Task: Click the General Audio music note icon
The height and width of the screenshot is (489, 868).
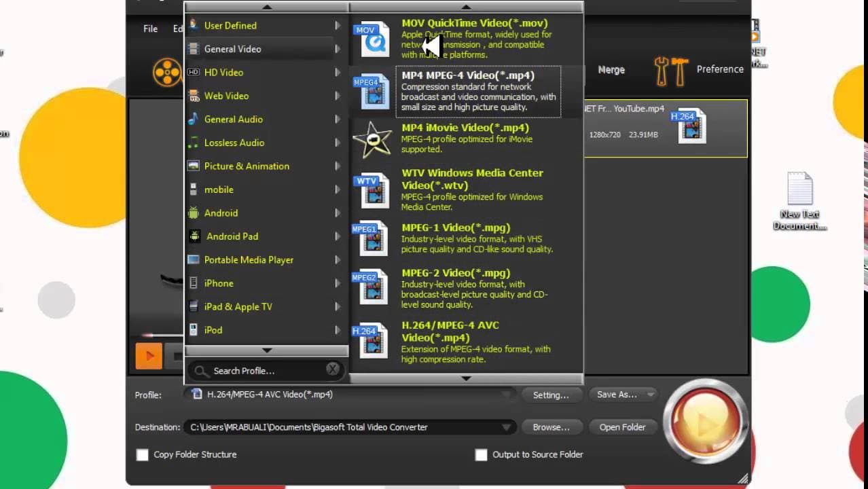Action: pos(194,119)
